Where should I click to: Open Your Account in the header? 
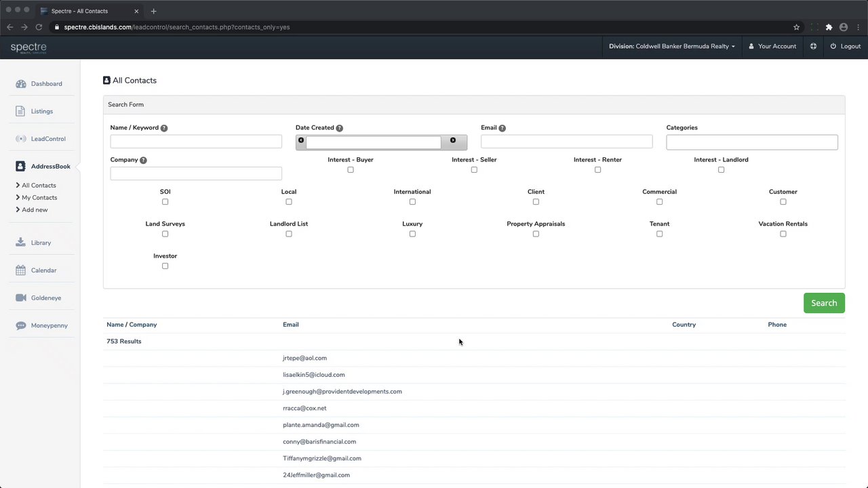[x=772, y=46]
